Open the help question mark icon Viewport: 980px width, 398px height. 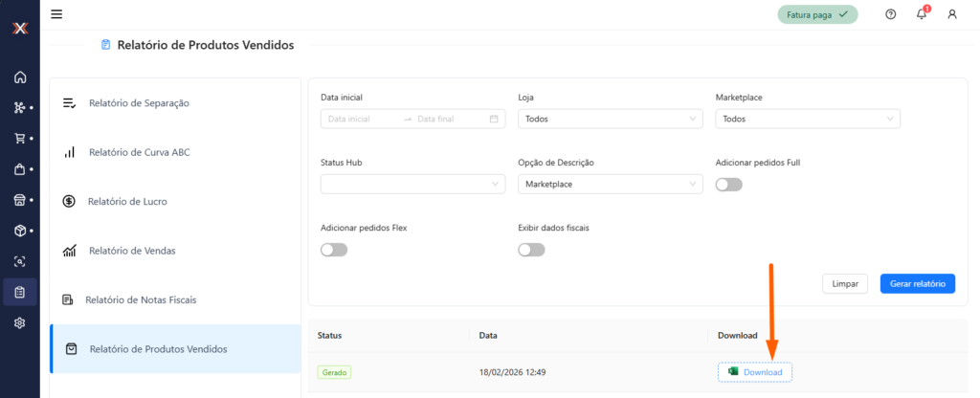point(890,14)
